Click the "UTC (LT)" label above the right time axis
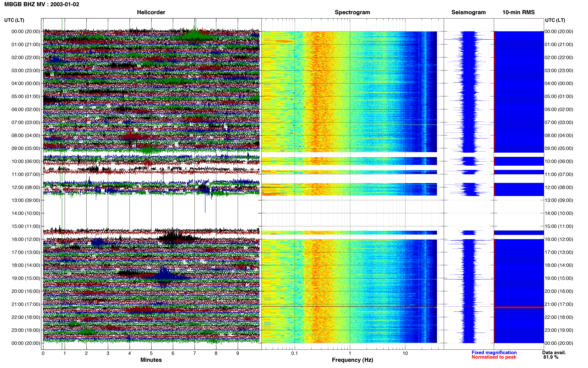The image size is (588, 368). [x=555, y=20]
